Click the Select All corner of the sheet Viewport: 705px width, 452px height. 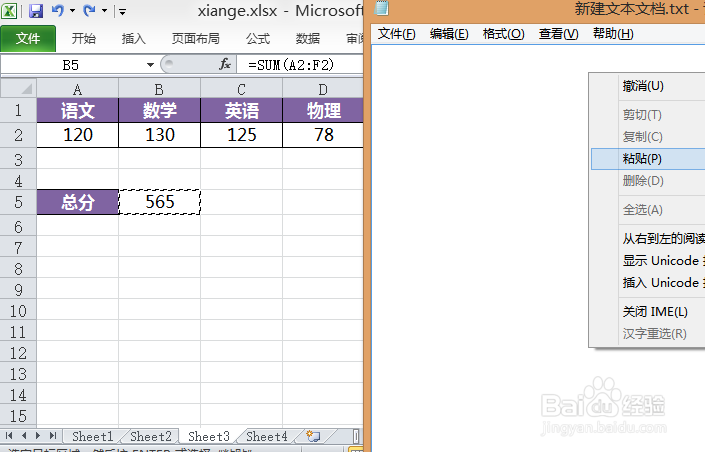(x=18, y=88)
